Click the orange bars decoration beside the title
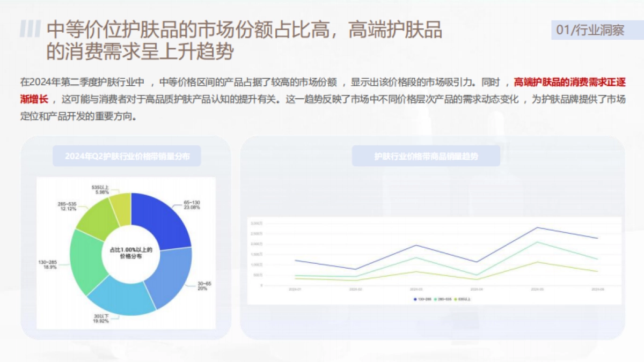 (x=32, y=27)
